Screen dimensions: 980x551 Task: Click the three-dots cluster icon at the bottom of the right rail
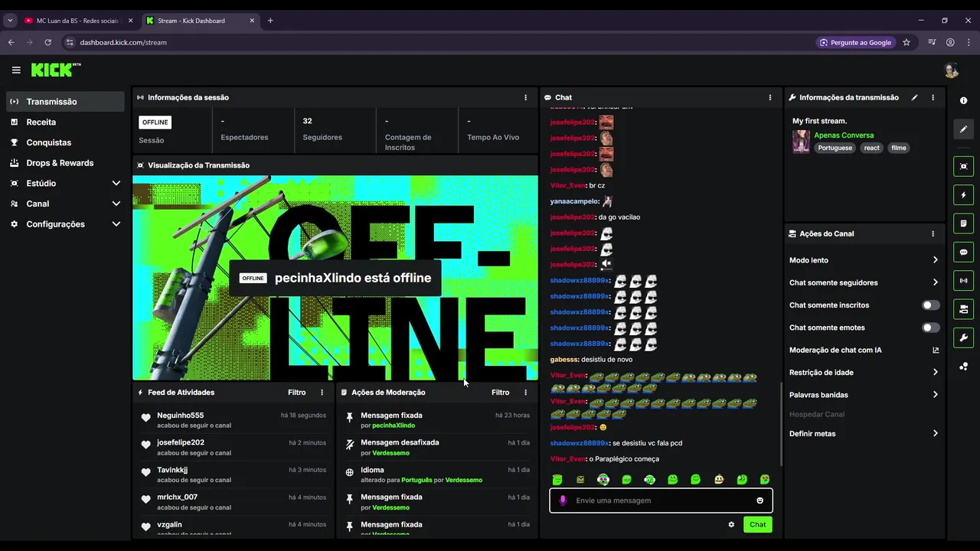963,367
